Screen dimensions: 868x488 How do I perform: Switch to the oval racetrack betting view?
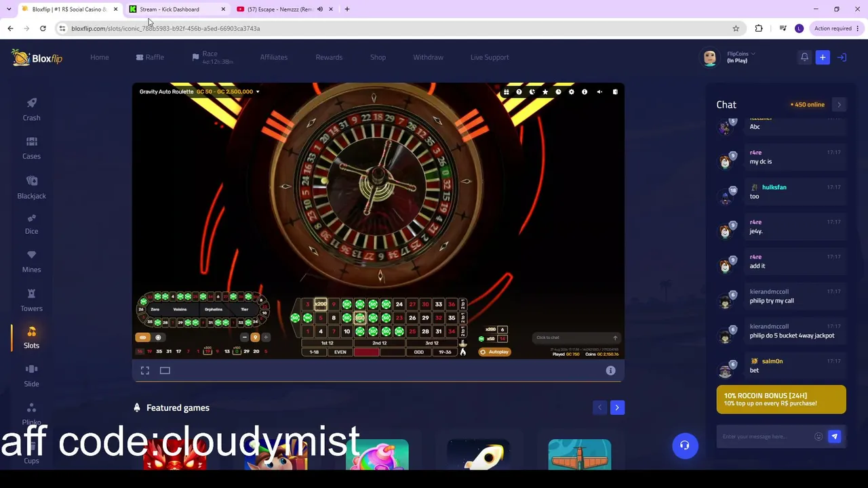(x=142, y=338)
